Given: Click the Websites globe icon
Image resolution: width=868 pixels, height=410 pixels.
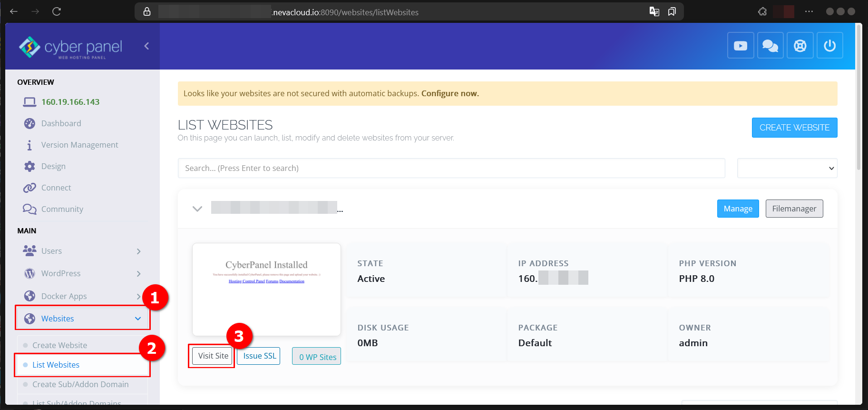Looking at the screenshot, I should [x=29, y=319].
